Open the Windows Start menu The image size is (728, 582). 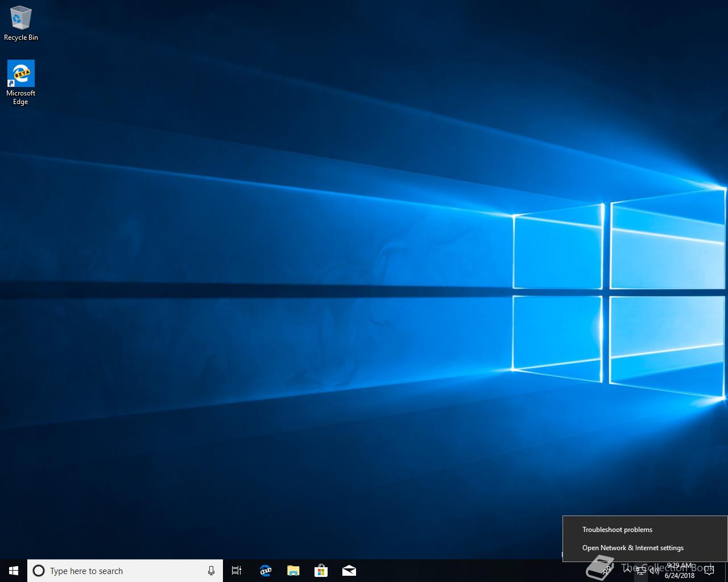point(14,571)
